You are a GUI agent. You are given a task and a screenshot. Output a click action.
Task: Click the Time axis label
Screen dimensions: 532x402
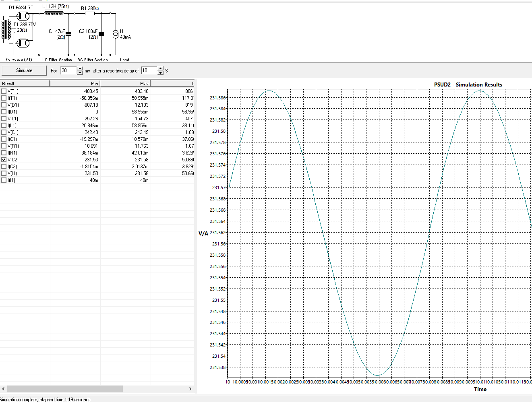(x=480, y=389)
